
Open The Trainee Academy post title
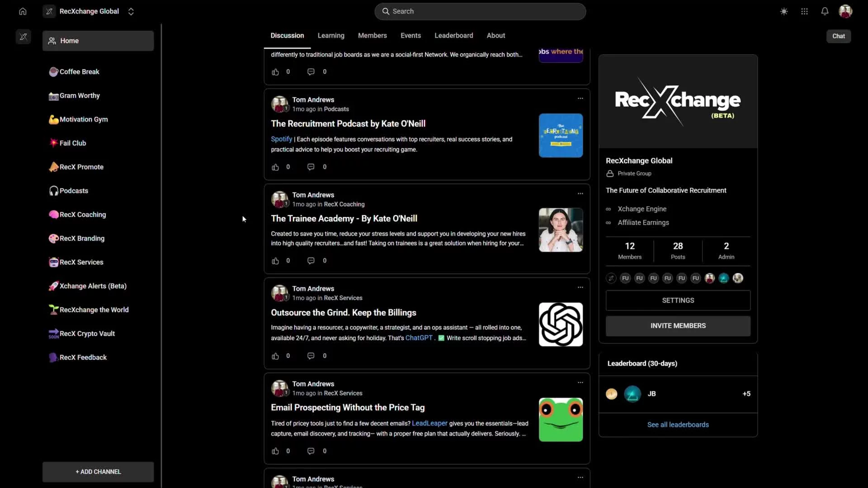tap(344, 219)
